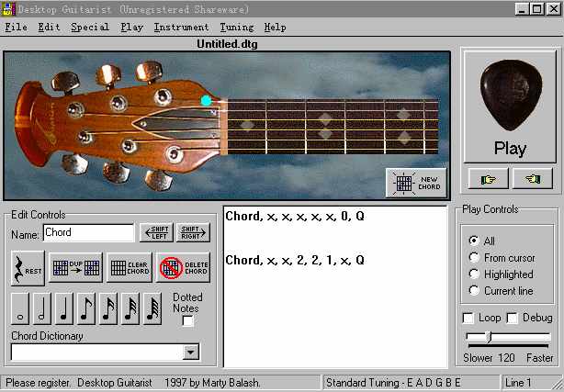Click the Please register status bar message
Viewport: 564px width, 392px height.
(160, 383)
